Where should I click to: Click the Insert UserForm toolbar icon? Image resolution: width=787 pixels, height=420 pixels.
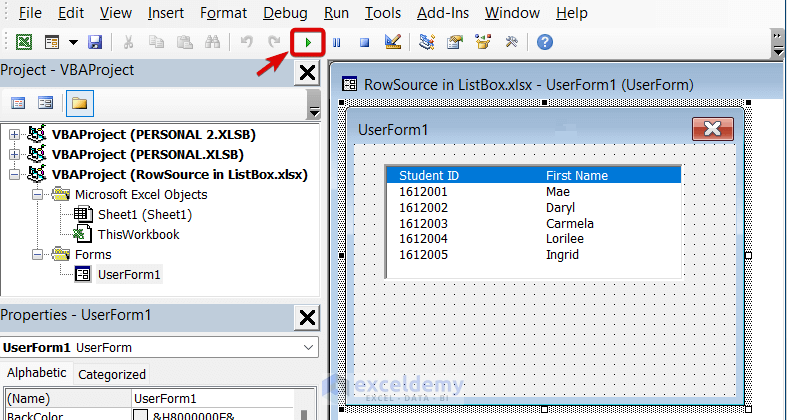(x=52, y=42)
